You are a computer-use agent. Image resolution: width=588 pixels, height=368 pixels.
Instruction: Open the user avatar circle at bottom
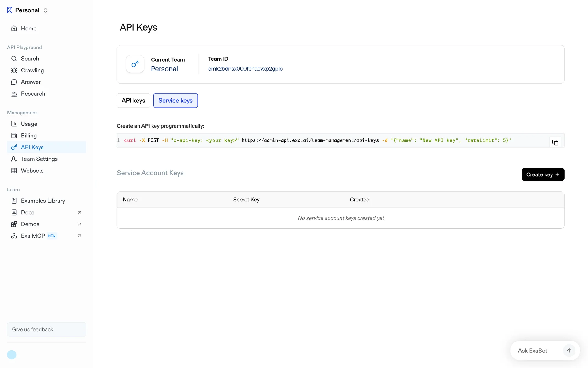[x=12, y=355]
